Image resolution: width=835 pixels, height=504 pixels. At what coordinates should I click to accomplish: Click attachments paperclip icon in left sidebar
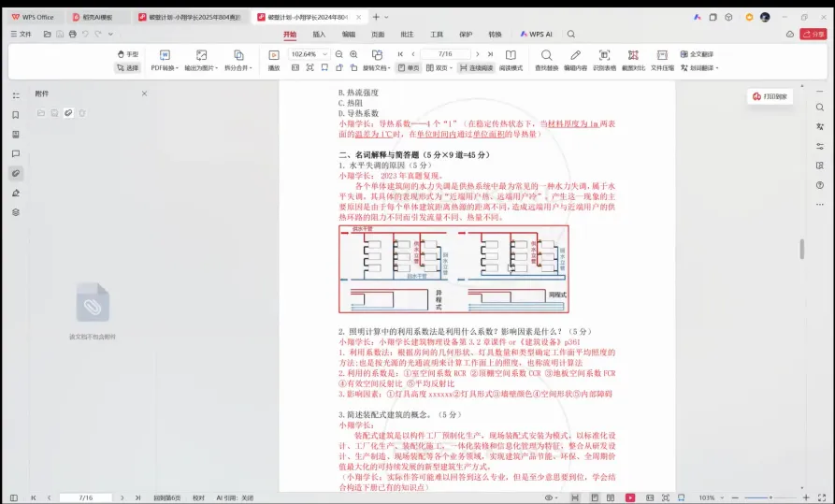(16, 173)
